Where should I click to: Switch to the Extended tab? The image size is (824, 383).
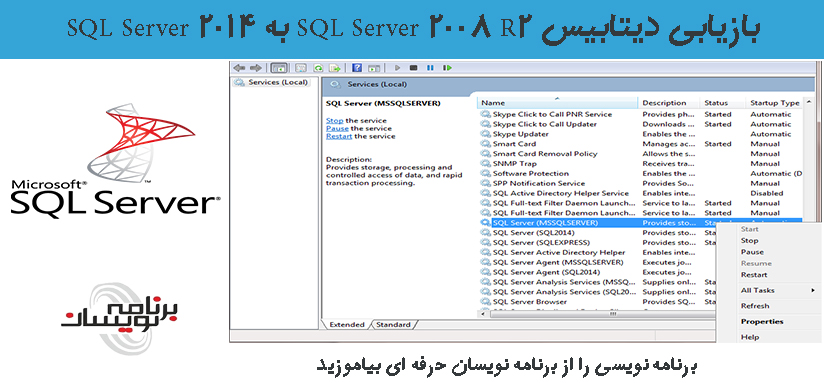click(x=346, y=325)
